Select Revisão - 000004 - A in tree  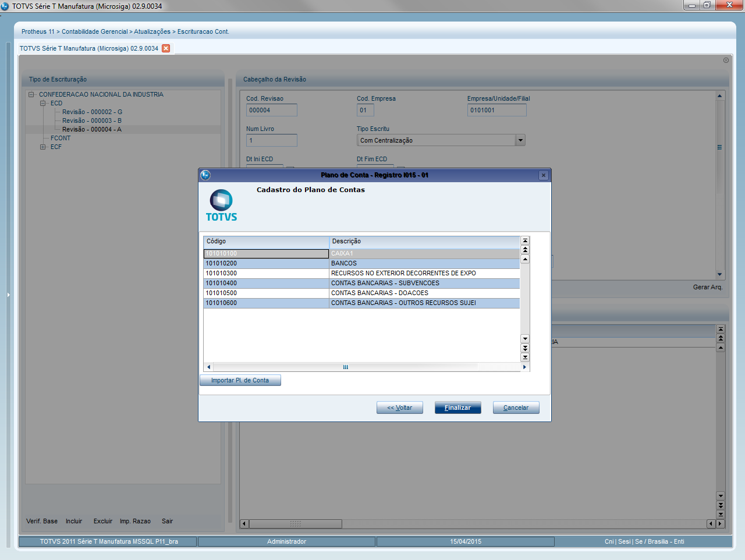(x=92, y=129)
